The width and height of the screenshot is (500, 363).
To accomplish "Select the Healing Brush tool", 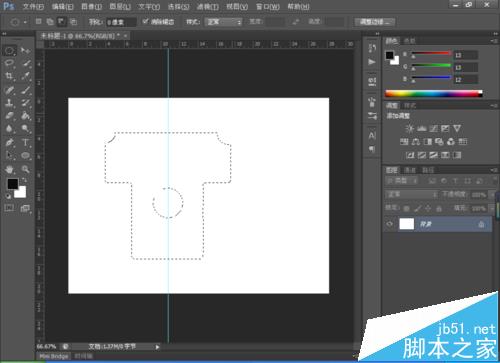I will [x=9, y=90].
